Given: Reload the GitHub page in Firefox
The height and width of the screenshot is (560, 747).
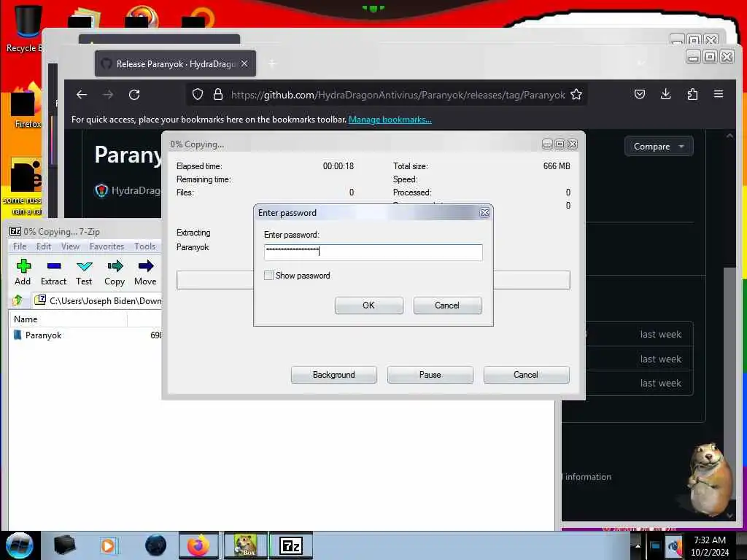Looking at the screenshot, I should coord(134,95).
